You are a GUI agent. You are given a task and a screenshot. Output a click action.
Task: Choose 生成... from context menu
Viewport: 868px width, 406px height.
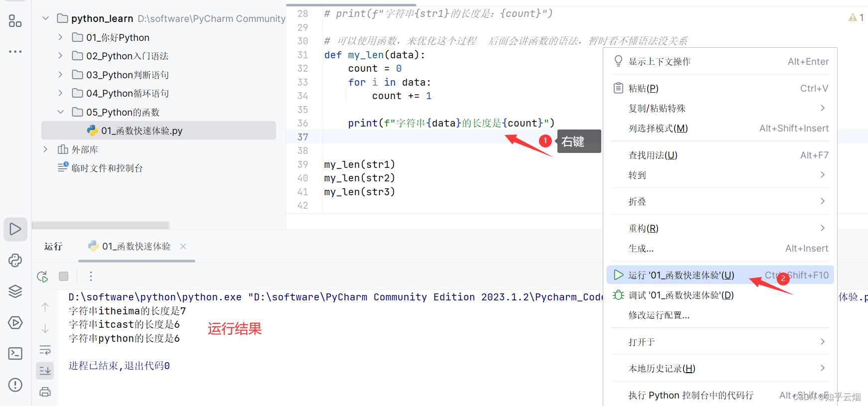[x=720, y=248]
